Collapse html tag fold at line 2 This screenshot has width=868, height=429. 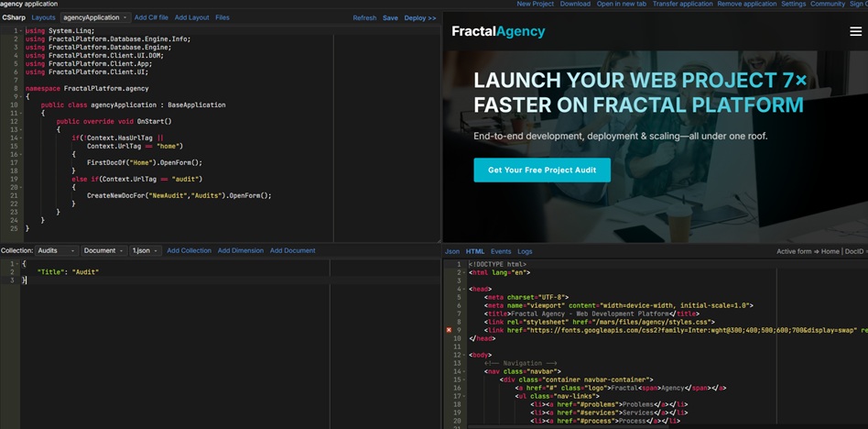(464, 272)
